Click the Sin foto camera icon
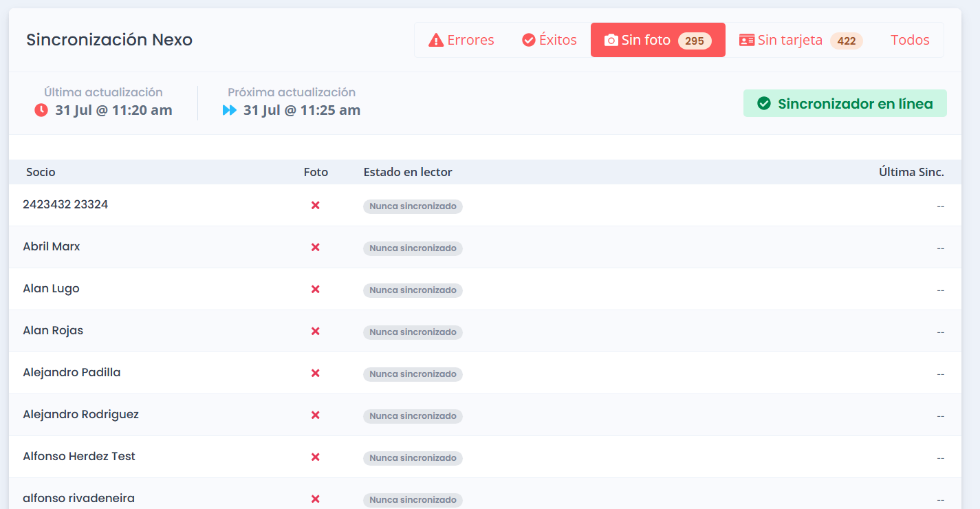 point(611,41)
